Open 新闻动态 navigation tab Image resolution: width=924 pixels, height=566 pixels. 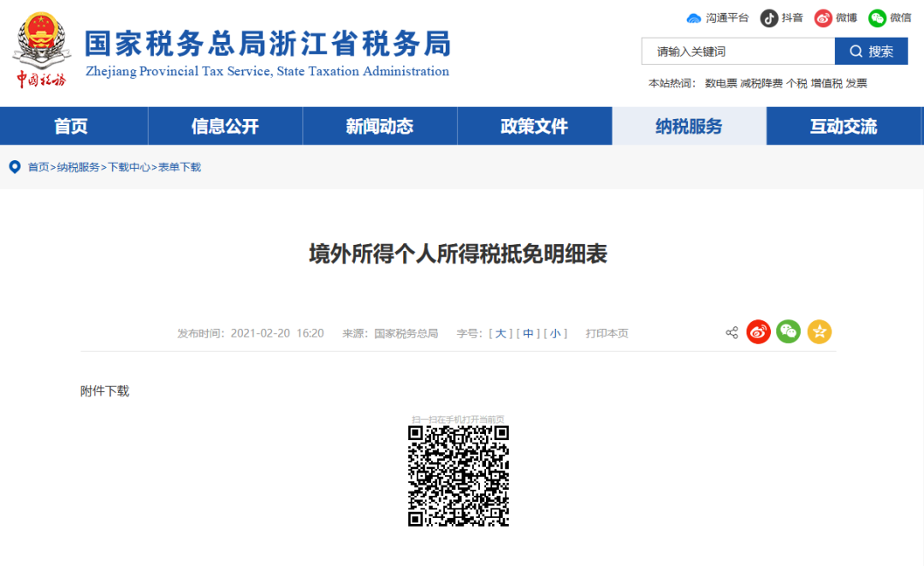(380, 126)
